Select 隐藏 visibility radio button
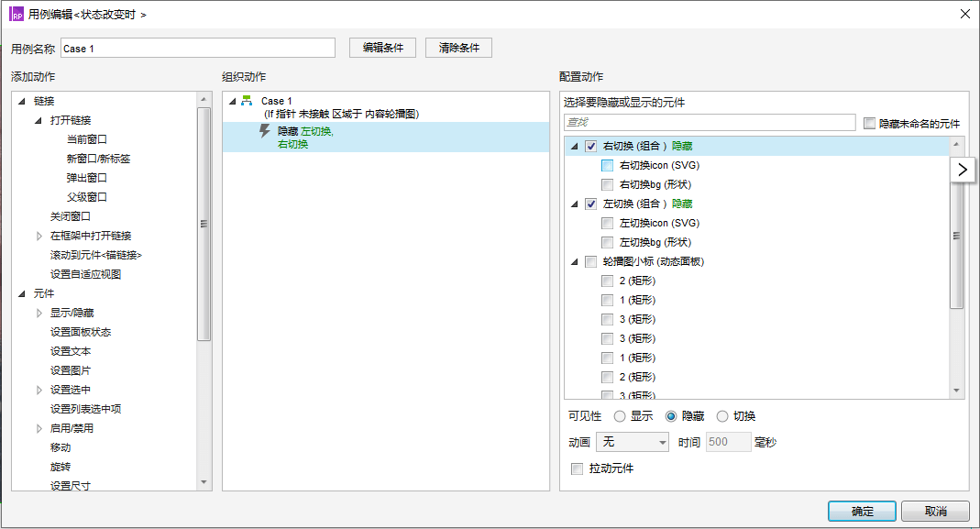Image resolution: width=980 pixels, height=529 pixels. pos(671,416)
